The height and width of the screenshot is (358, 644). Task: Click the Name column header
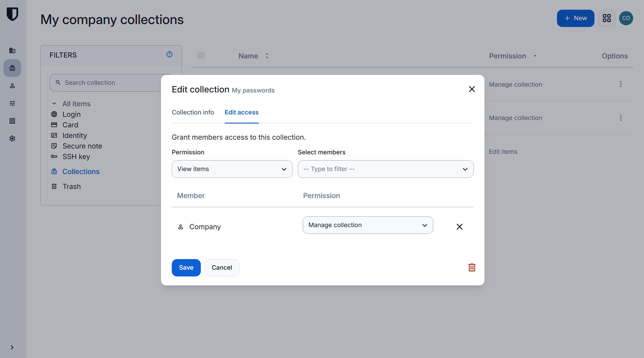248,56
